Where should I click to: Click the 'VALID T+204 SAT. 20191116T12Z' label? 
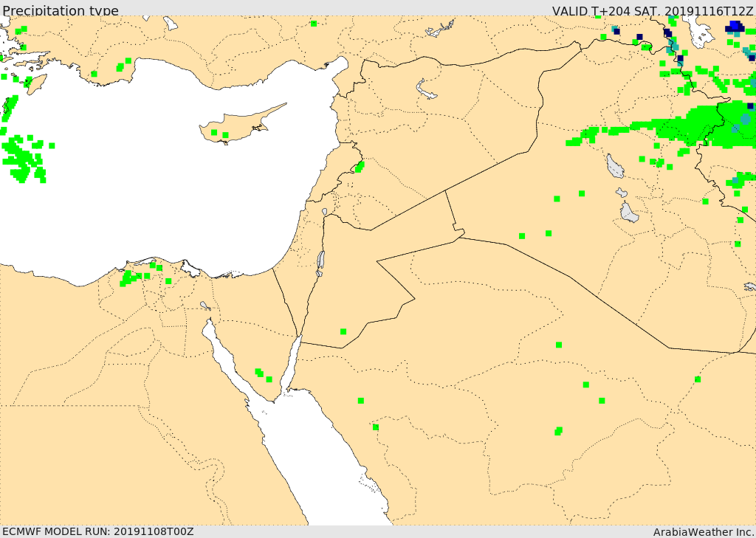pyautogui.click(x=653, y=10)
